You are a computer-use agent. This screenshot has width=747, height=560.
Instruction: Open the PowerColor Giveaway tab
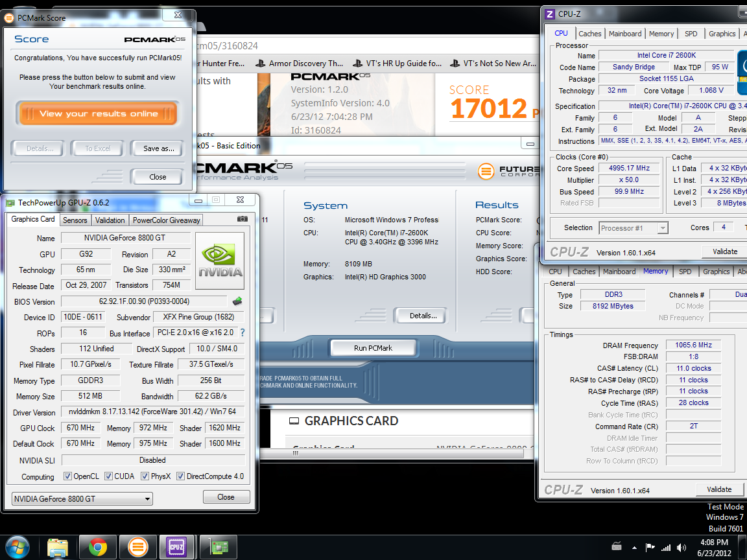(166, 220)
